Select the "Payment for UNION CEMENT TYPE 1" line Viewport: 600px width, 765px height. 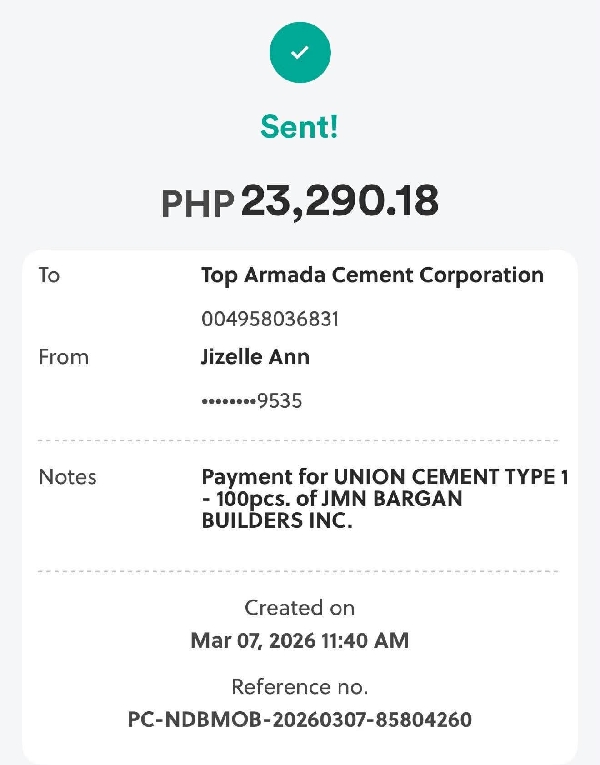[x=385, y=477]
